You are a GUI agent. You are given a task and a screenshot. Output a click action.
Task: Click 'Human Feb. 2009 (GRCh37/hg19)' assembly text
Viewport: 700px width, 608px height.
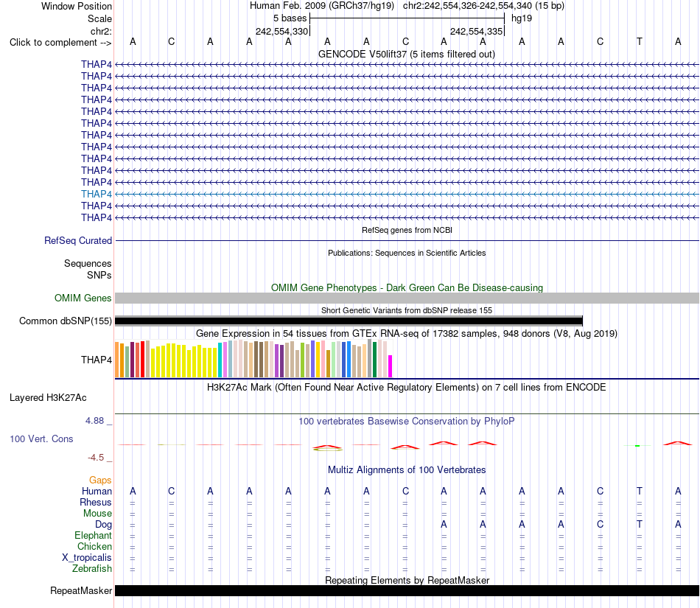pyautogui.click(x=322, y=6)
